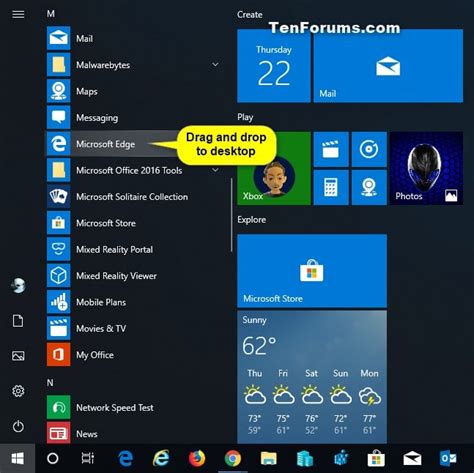Open Task View on the taskbar
The height and width of the screenshot is (473, 474).
pos(88,458)
